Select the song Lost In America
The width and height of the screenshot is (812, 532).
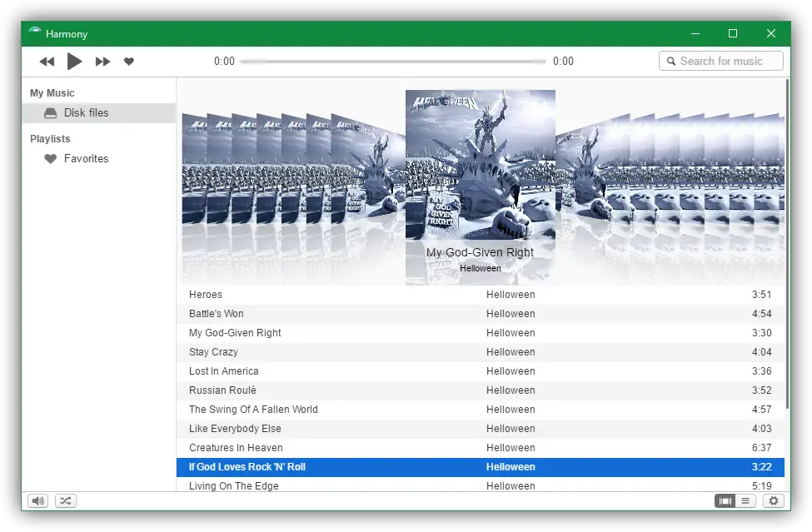480,371
